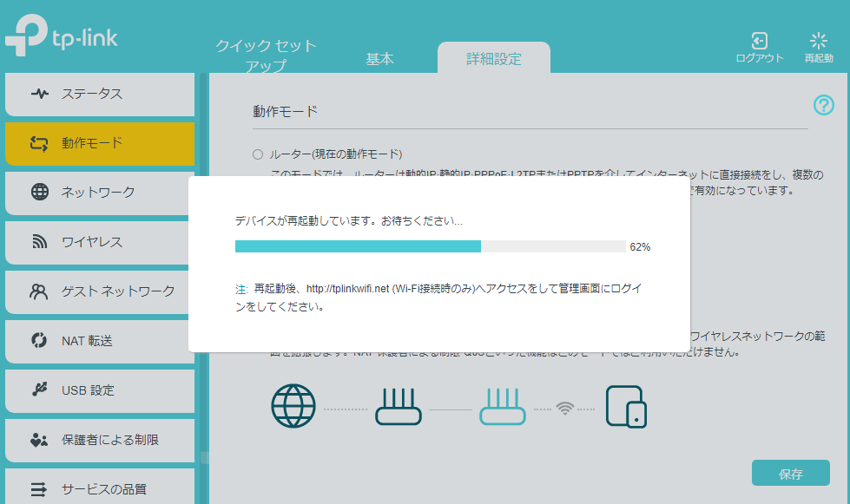This screenshot has height=504, width=850.
Task: Click the Network globe icon in sidebar
Action: point(40,192)
